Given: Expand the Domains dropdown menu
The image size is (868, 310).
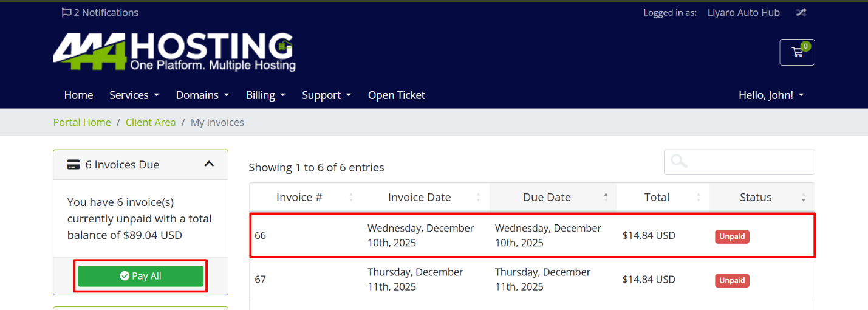Looking at the screenshot, I should [202, 95].
